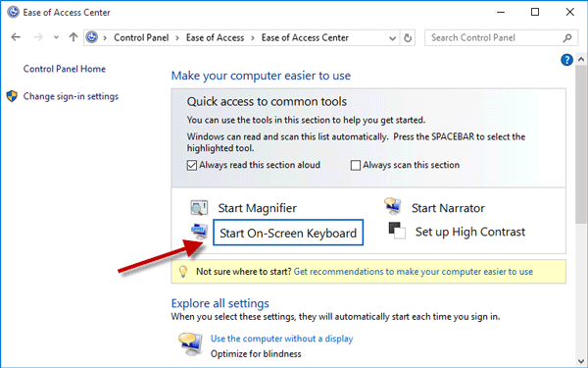This screenshot has height=368, width=588.
Task: Open Change sign-in settings
Action: tap(71, 96)
